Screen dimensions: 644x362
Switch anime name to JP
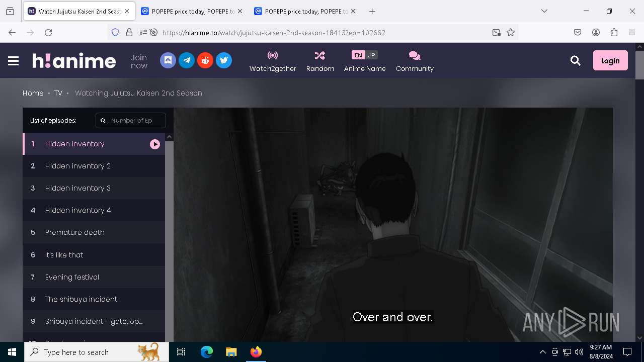point(371,55)
